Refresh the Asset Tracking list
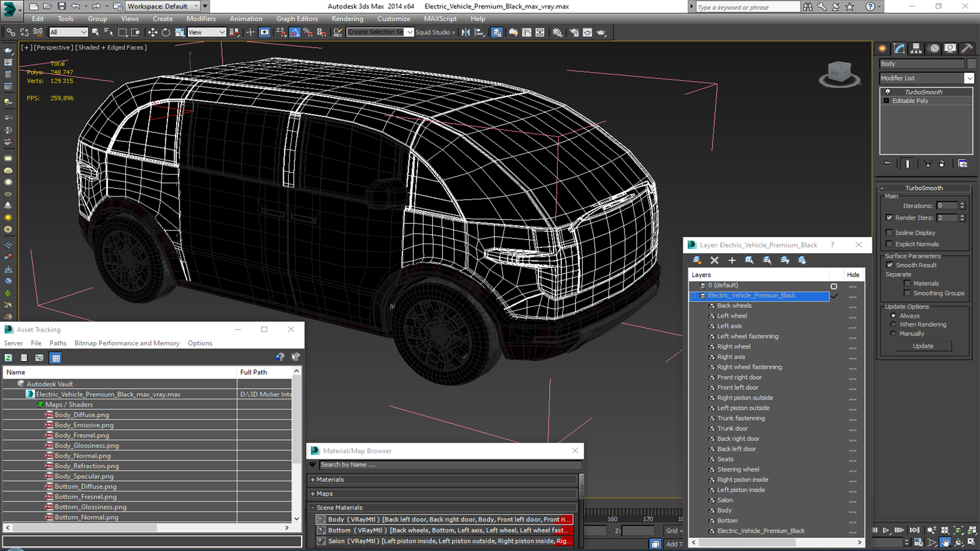Image resolution: width=980 pixels, height=551 pixels. point(9,358)
